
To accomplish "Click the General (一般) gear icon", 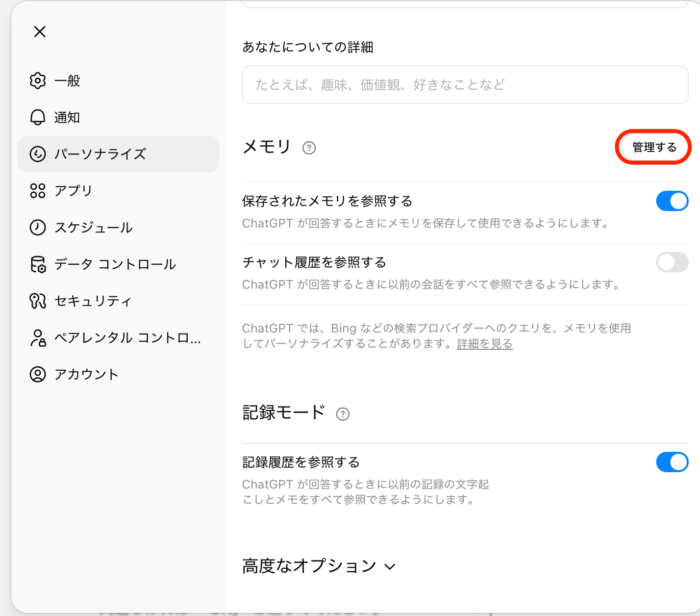I will tap(38, 81).
